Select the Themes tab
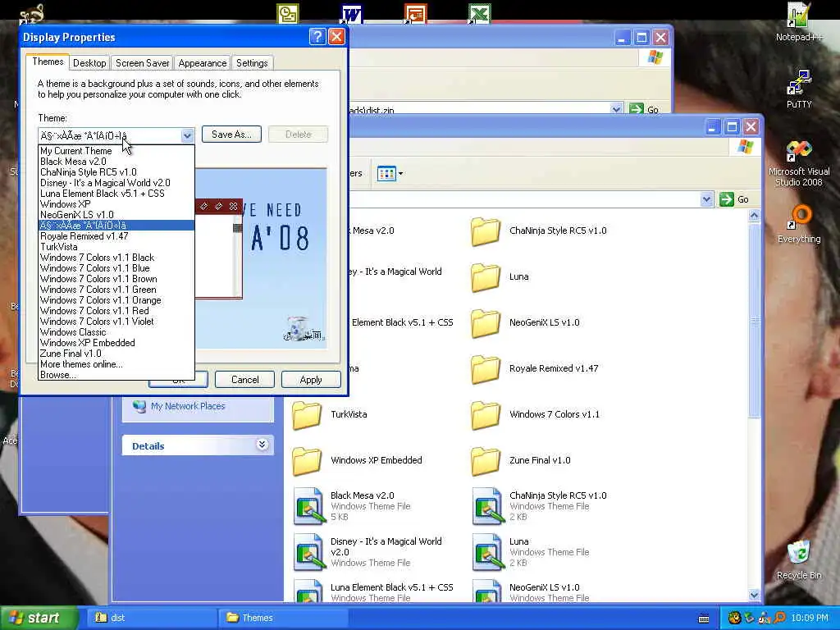Image resolution: width=840 pixels, height=630 pixels. [x=48, y=62]
